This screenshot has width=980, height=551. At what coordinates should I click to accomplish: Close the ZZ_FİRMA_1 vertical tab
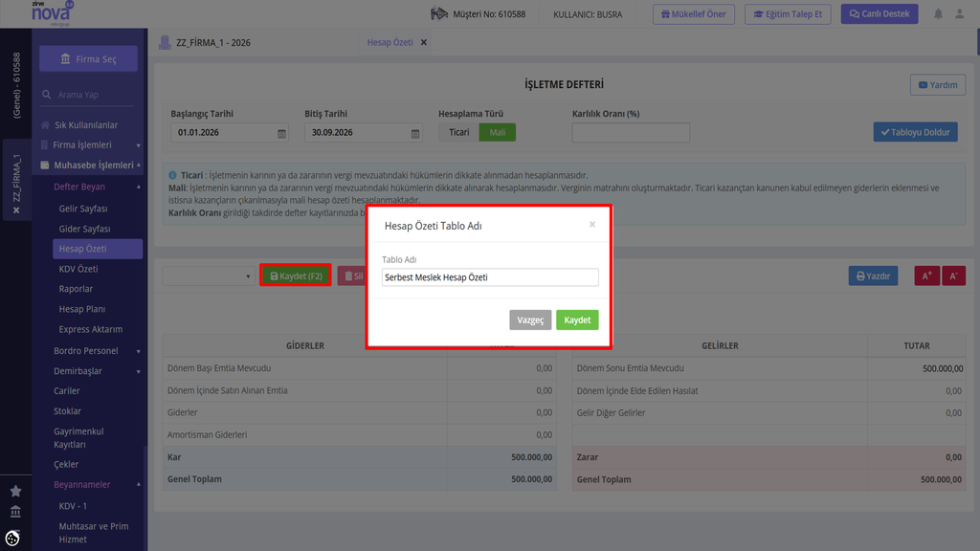[16, 209]
